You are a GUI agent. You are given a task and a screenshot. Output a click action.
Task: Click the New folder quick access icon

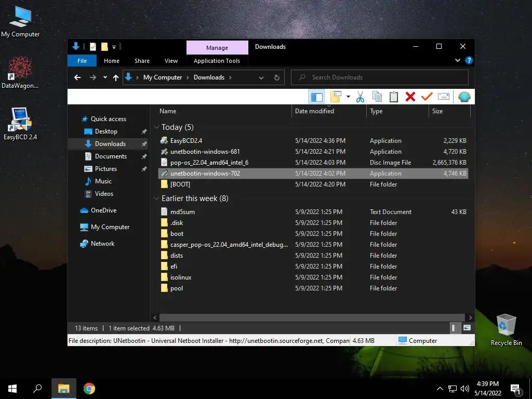(104, 46)
